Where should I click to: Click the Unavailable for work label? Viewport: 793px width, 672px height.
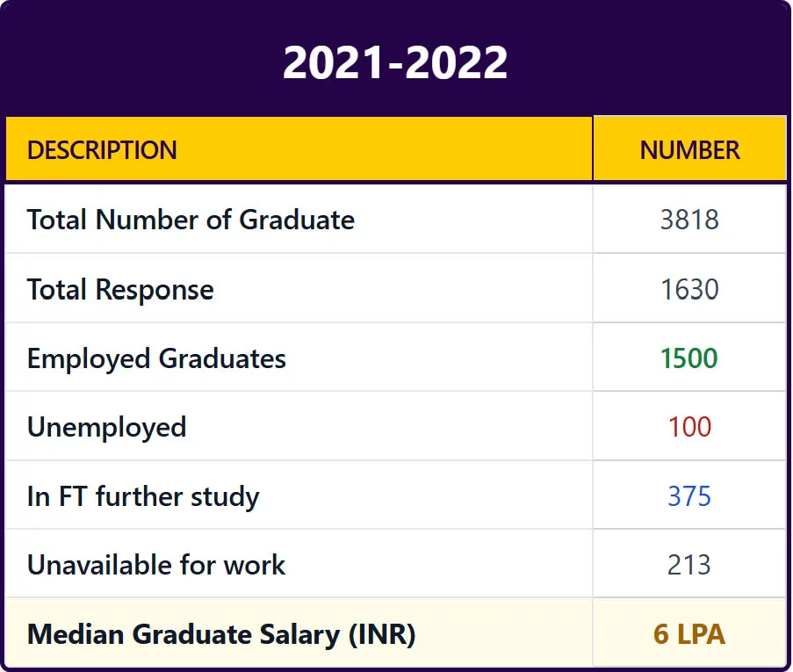coord(156,565)
